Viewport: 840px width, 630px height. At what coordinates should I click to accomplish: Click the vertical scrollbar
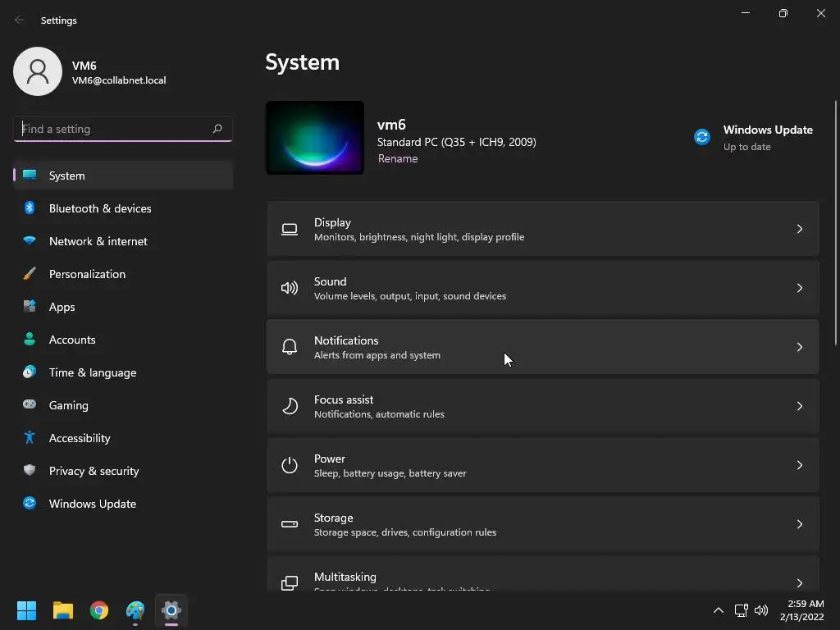(836, 222)
